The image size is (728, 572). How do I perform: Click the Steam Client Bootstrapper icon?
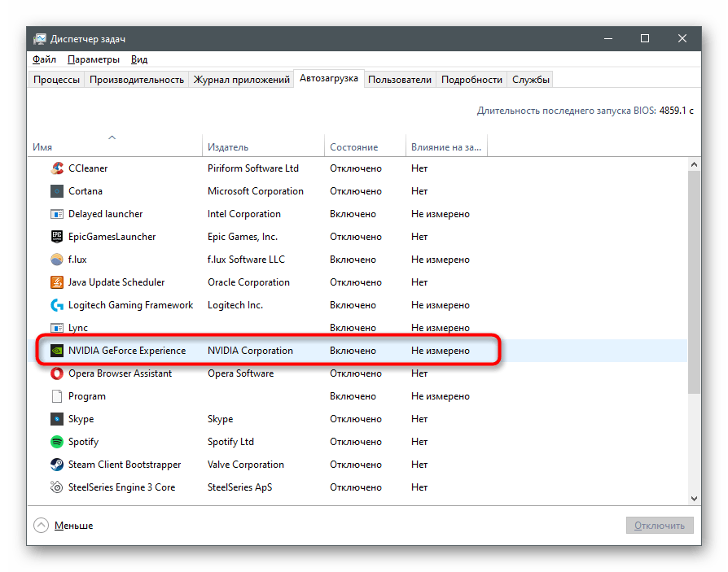57,465
